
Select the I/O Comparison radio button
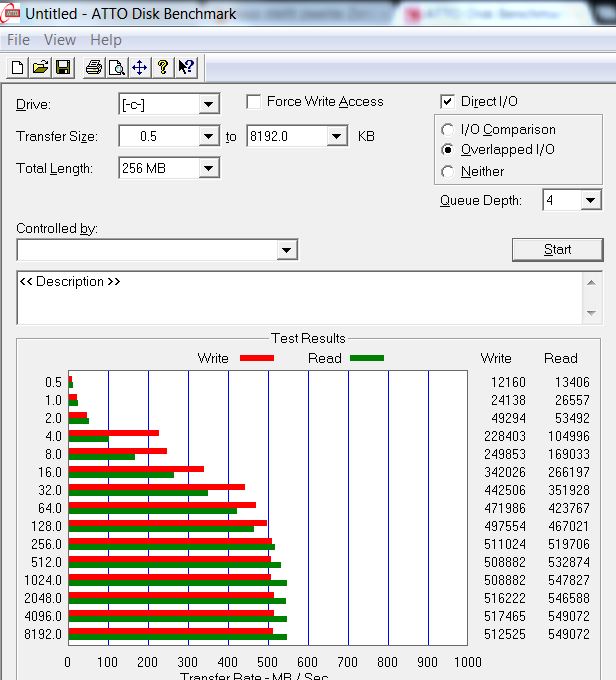tap(447, 130)
